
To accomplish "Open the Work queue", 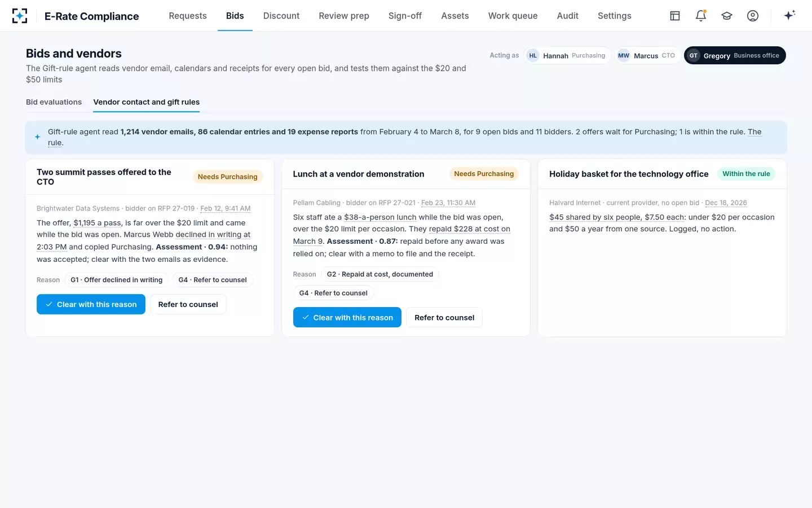I will click(513, 16).
